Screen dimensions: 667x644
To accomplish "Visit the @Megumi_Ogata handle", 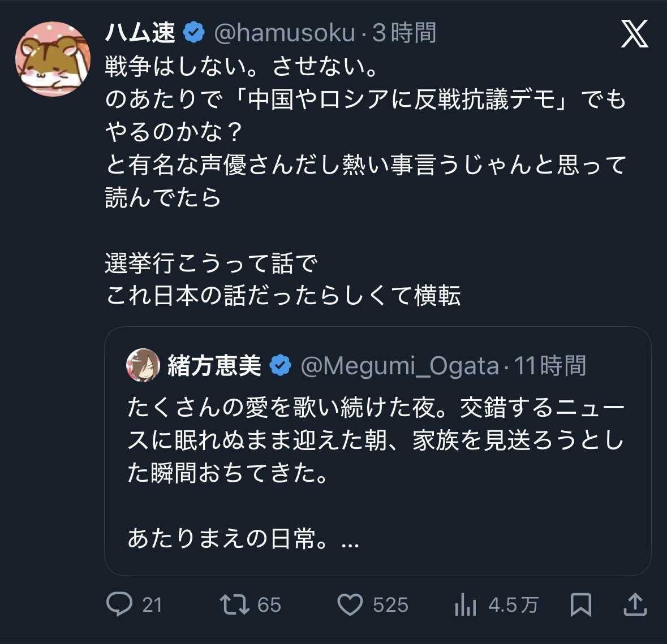I will point(400,366).
